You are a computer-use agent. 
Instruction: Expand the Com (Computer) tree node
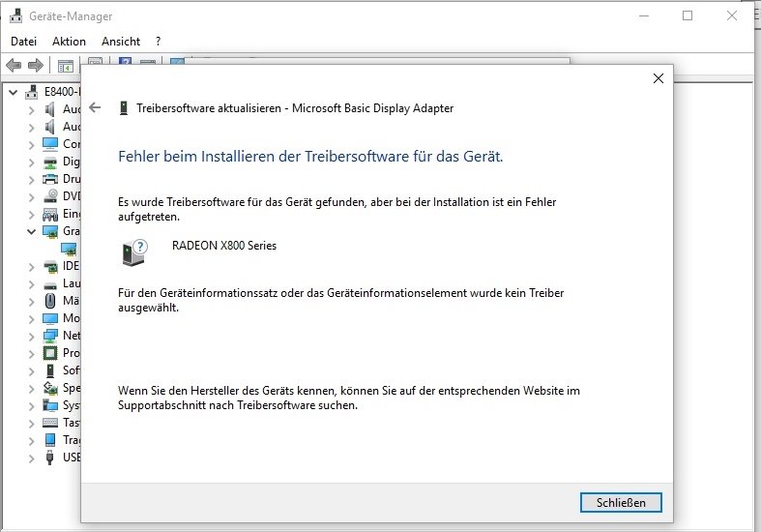[x=32, y=145]
